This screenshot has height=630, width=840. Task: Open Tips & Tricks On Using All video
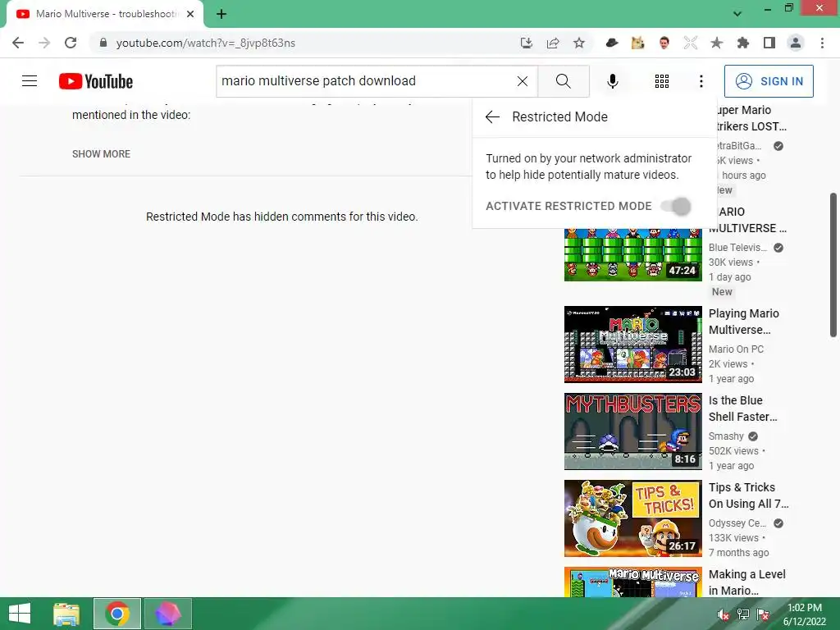tap(749, 495)
